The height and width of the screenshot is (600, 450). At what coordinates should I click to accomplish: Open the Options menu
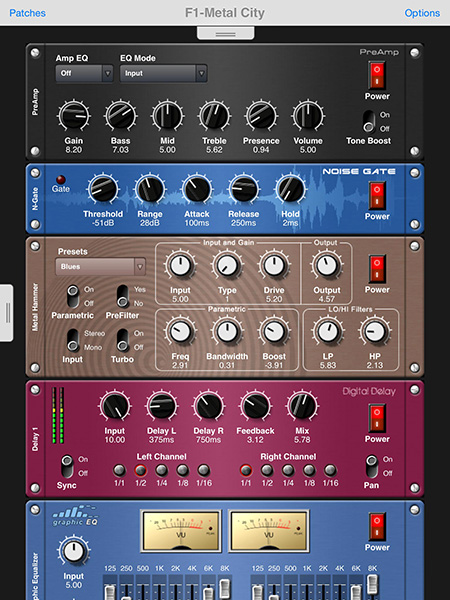tap(422, 13)
